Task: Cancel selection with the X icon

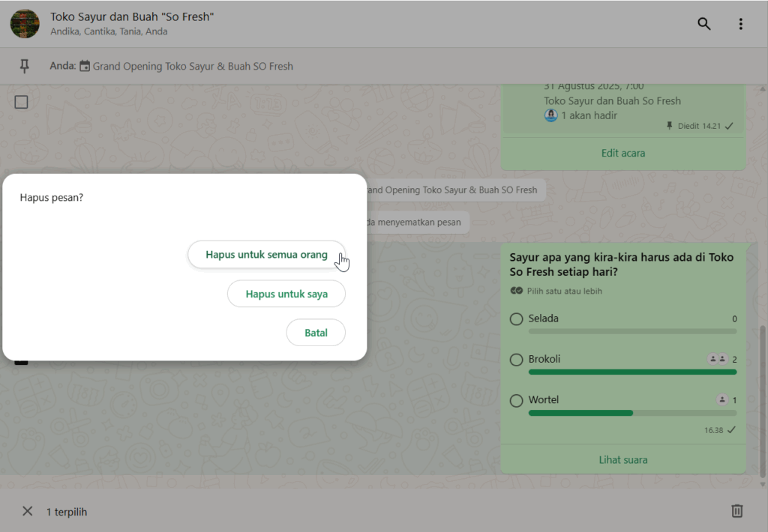Action: coord(28,511)
